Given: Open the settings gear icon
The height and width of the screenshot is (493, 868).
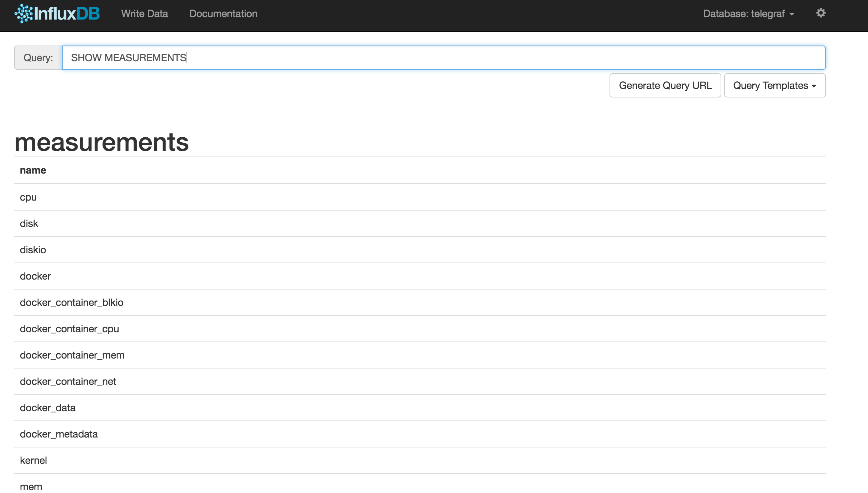Looking at the screenshot, I should click(x=820, y=13).
